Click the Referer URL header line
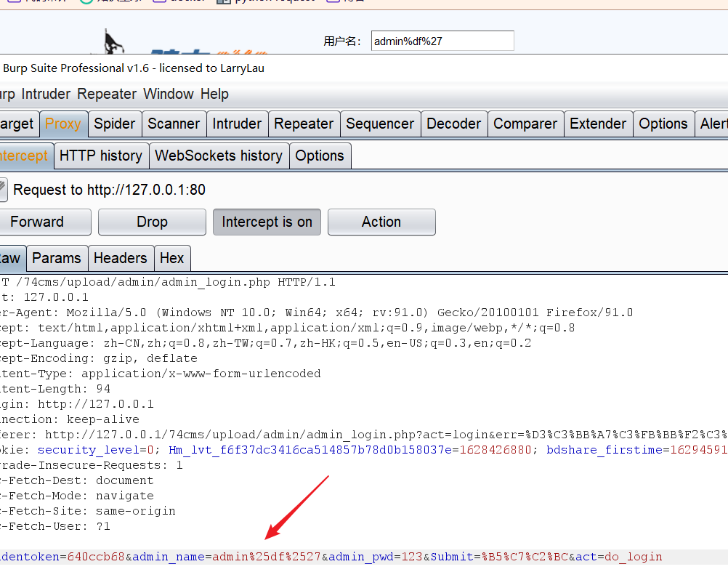The image size is (728, 588). tap(364, 435)
